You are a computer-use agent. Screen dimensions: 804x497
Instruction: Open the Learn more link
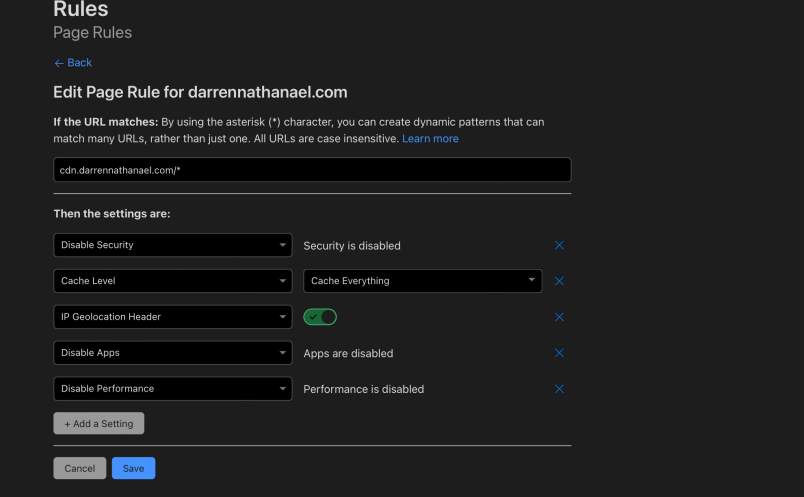pyautogui.click(x=430, y=139)
